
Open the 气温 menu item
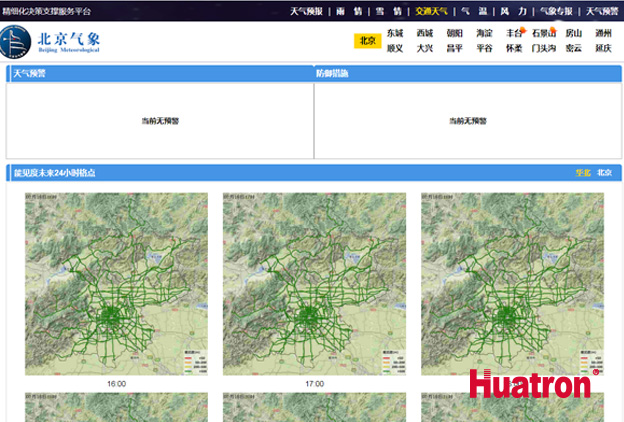point(471,12)
